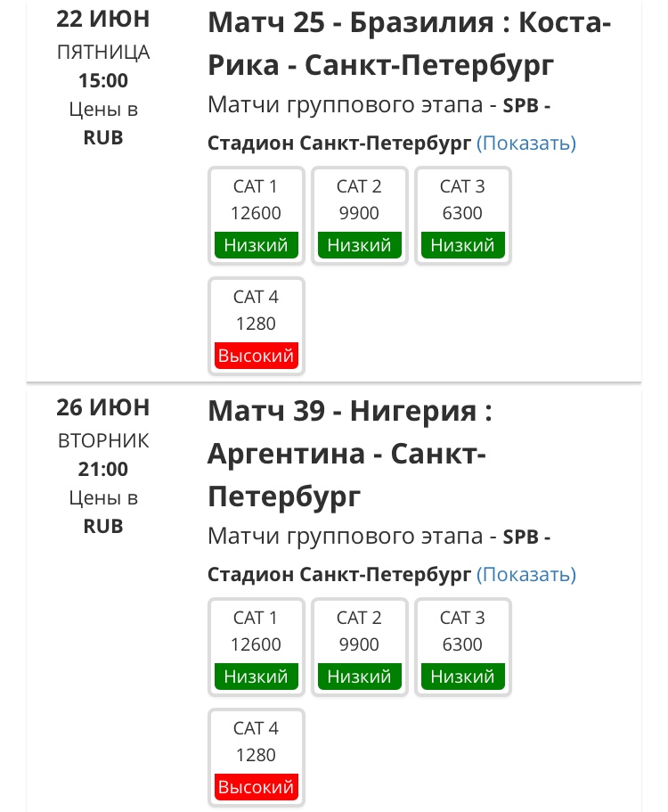Click Стадион Санкт-Петербург text under Match 39
The height and width of the screenshot is (812, 668).
coord(338,575)
